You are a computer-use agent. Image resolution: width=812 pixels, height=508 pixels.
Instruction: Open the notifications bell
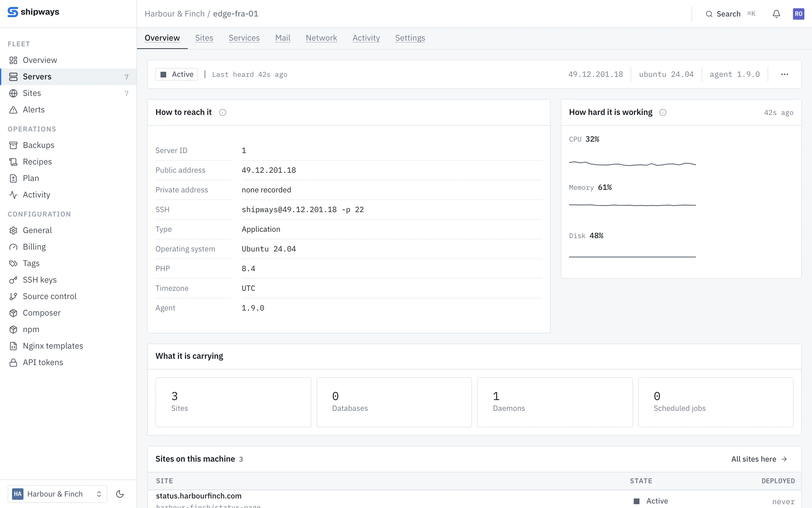(776, 14)
